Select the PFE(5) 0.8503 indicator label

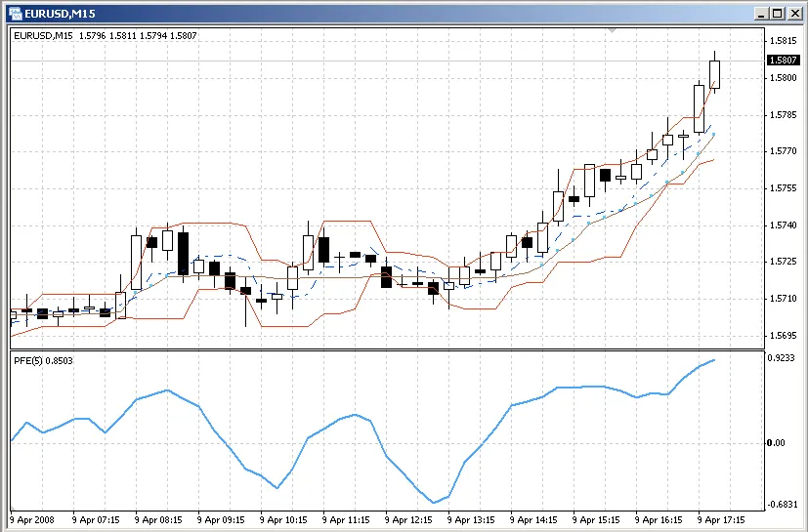coord(44,361)
